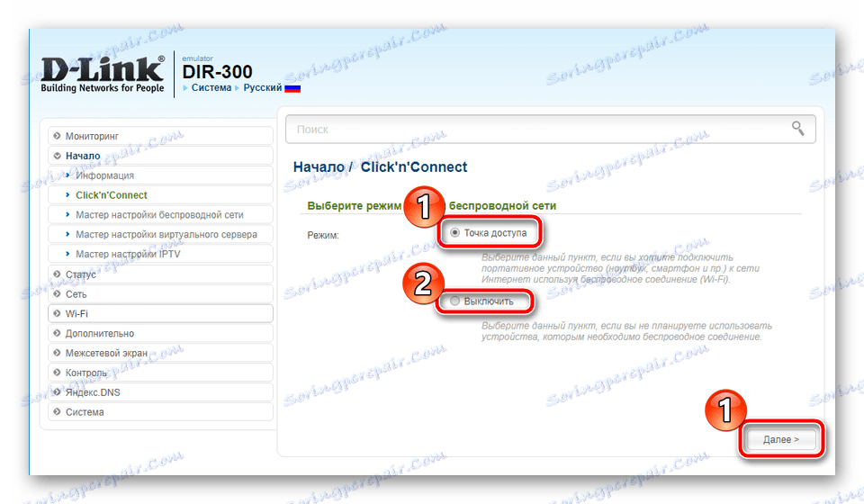The image size is (864, 504).
Task: Open the Русский language dropdown
Action: tap(262, 87)
